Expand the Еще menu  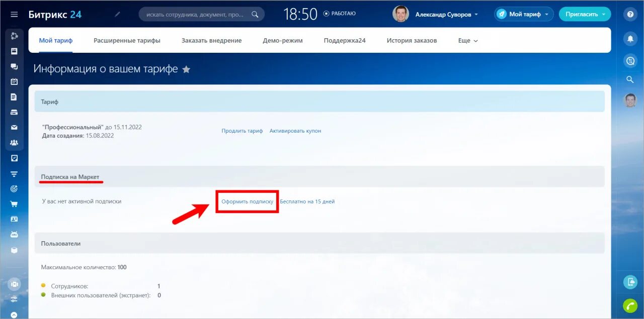click(x=468, y=41)
